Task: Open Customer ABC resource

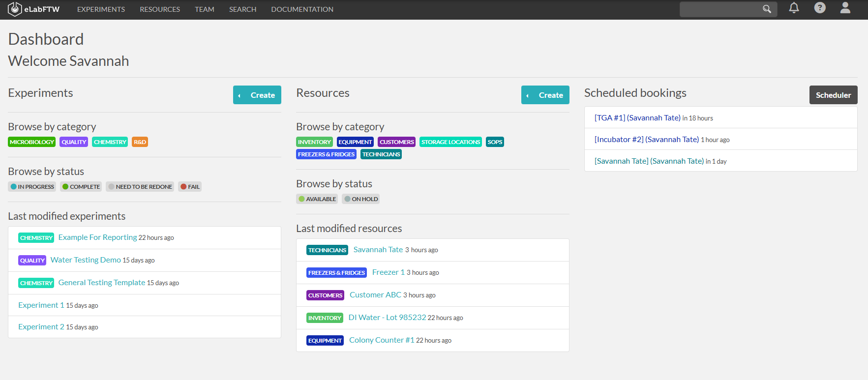Action: coord(376,295)
